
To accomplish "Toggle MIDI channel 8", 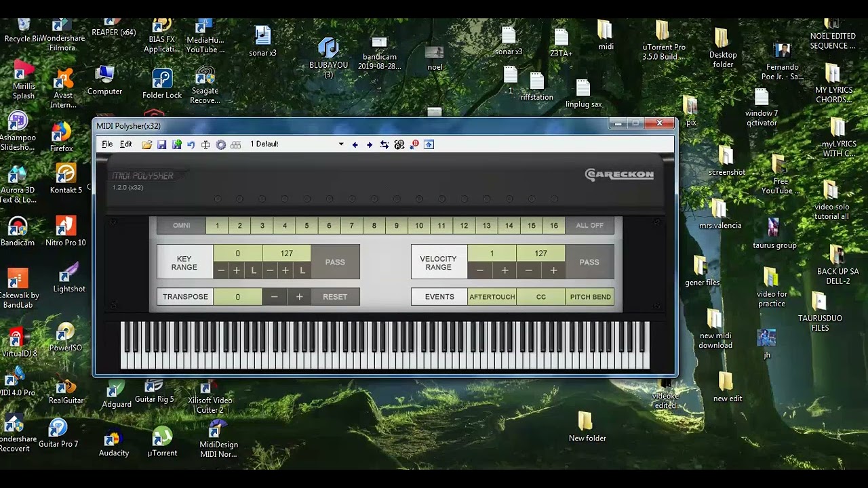I will point(374,226).
